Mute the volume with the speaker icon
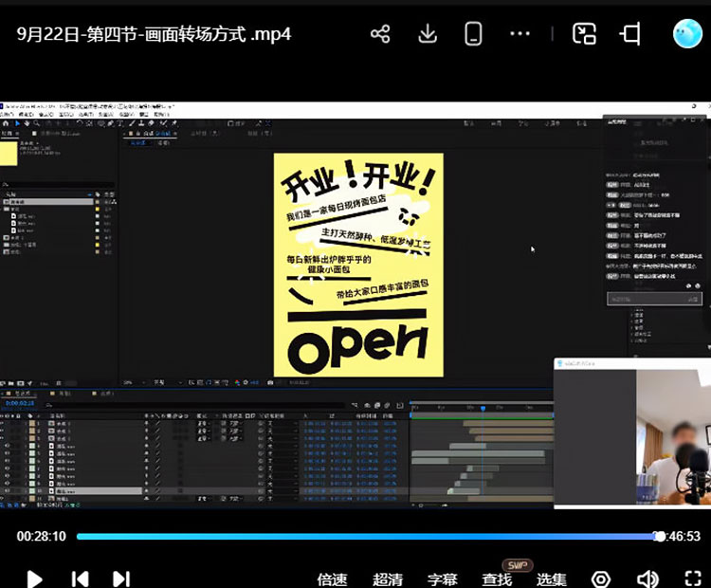711x588 pixels. 647,579
